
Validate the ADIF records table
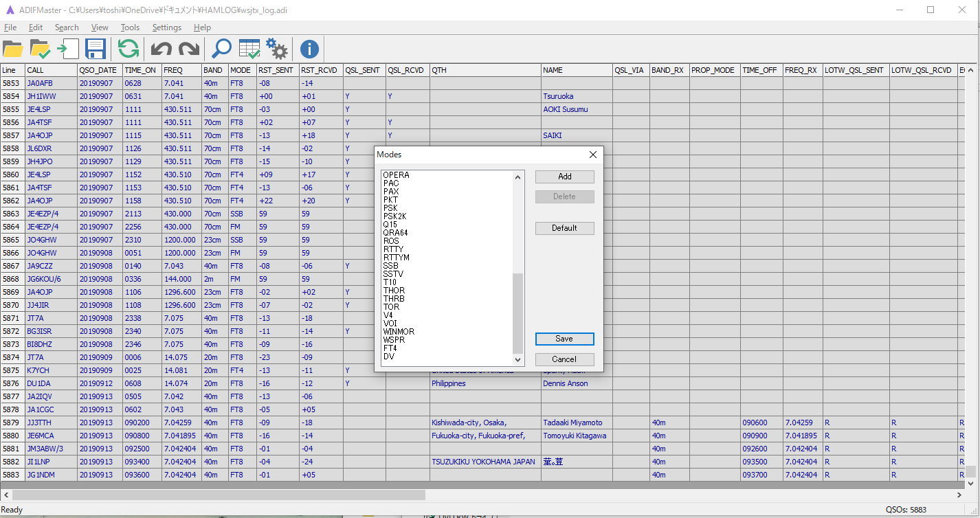(249, 49)
